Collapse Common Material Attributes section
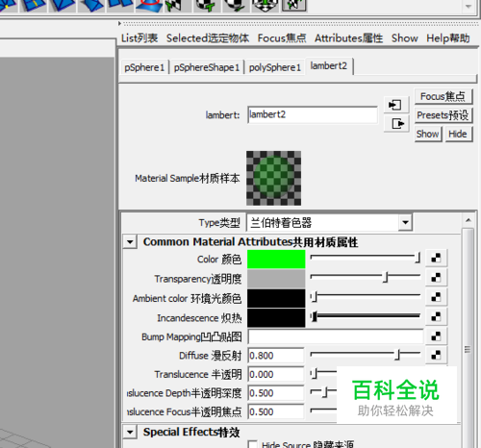 (130, 242)
